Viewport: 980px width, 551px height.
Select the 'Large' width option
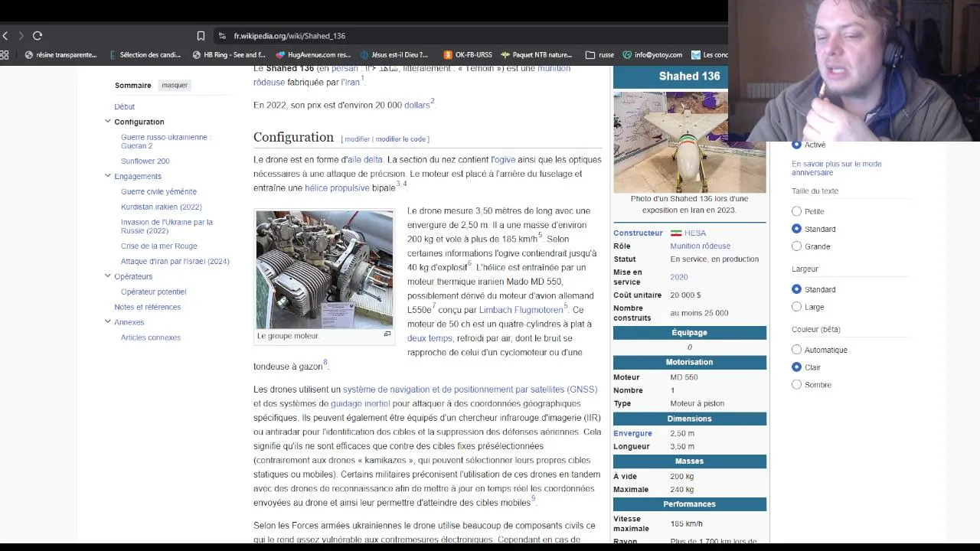click(797, 307)
